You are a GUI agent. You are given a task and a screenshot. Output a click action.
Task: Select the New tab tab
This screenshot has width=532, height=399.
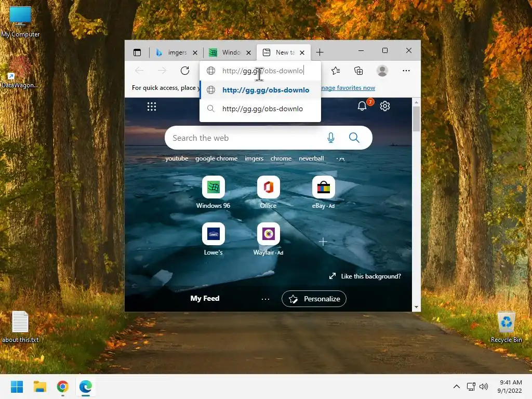point(280,52)
